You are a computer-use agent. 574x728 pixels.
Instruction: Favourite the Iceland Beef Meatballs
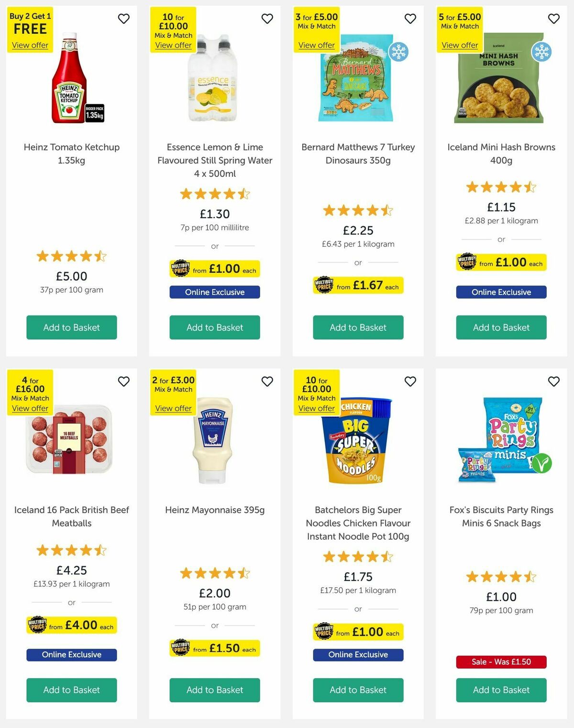click(x=124, y=381)
